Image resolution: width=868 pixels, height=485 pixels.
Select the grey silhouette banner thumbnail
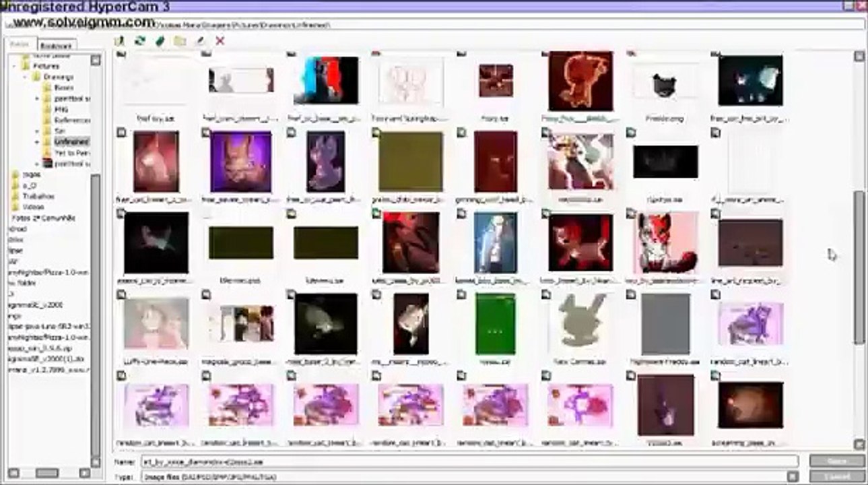(x=240, y=80)
